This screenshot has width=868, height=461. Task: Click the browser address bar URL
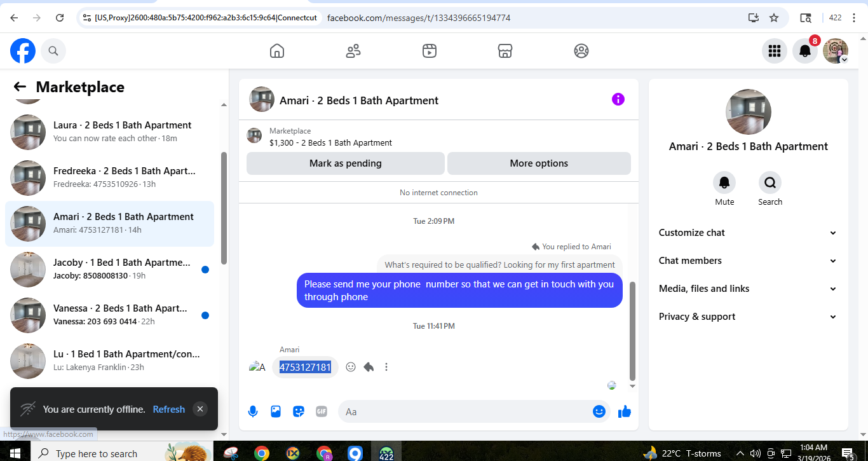[419, 18]
